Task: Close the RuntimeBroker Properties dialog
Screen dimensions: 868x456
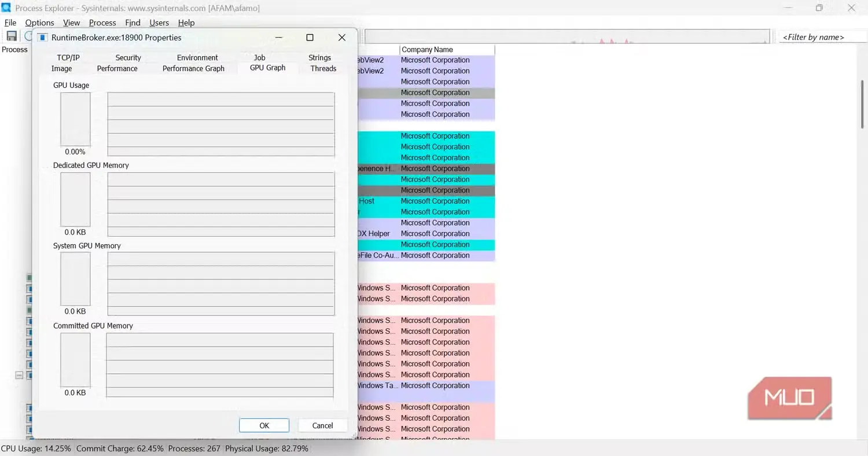Action: [x=341, y=38]
